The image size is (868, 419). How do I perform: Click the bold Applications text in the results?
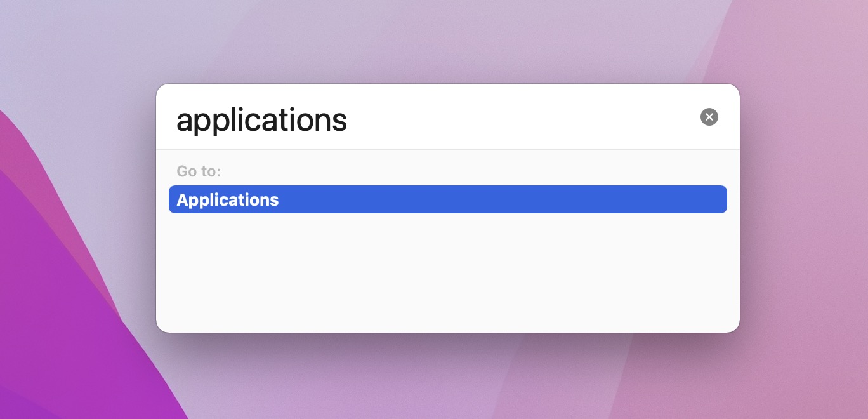pos(228,199)
